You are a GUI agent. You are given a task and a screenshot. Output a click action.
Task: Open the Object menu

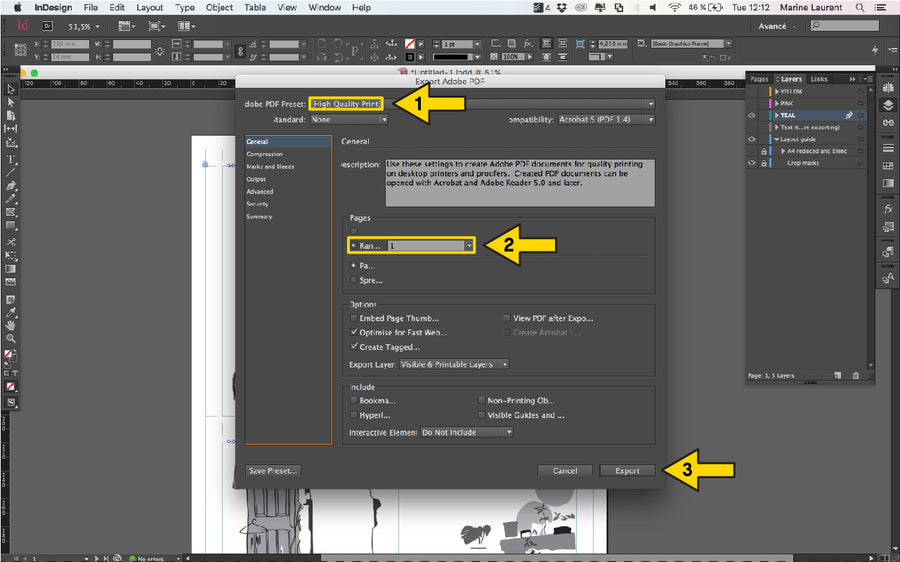coord(219,7)
